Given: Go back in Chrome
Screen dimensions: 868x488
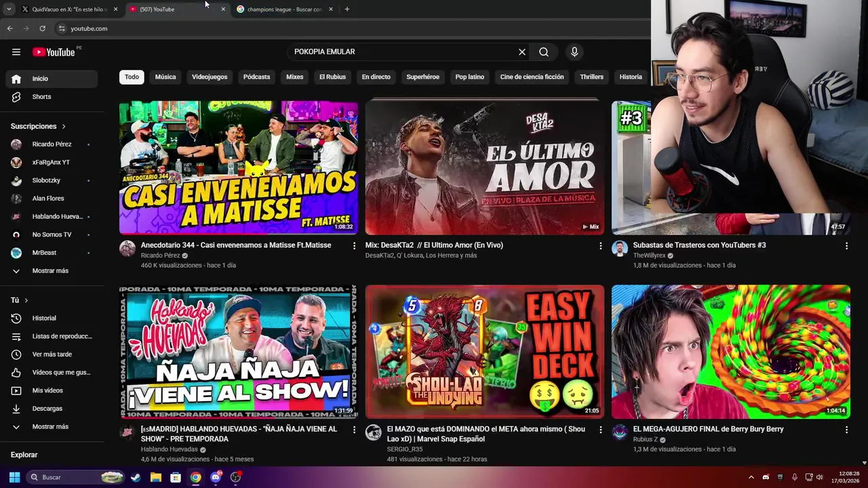Looking at the screenshot, I should coord(9,28).
